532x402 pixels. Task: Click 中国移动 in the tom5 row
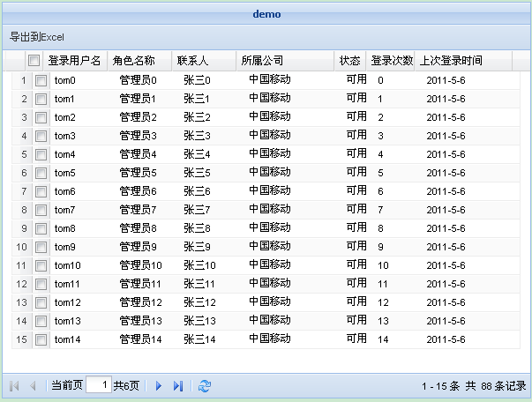point(270,172)
